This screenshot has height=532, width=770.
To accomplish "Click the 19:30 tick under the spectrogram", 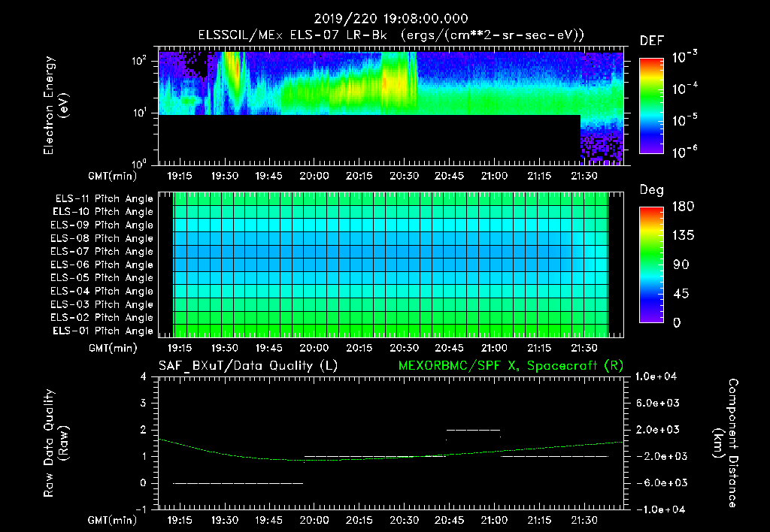I will pos(224,176).
